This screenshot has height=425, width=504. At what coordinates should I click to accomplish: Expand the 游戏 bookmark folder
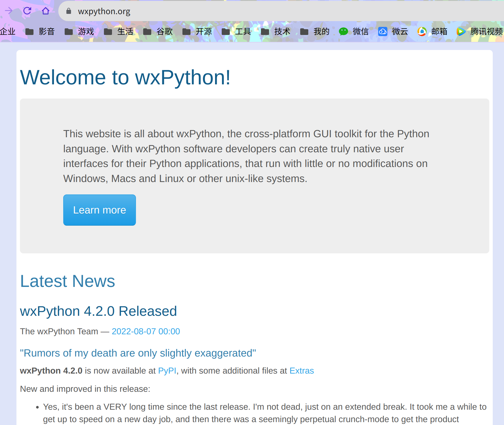(80, 31)
